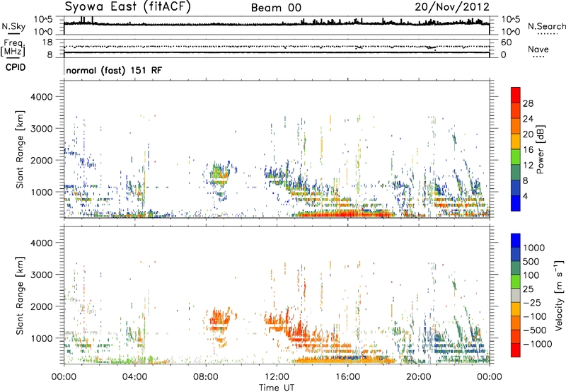Click the power panel 'Slant Range [km]' label

coord(20,149)
